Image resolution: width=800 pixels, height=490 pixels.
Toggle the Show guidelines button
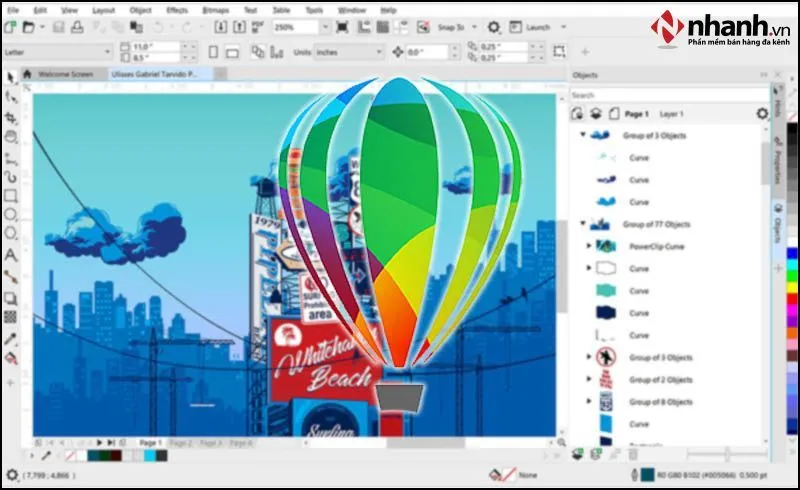pyautogui.click(x=401, y=27)
